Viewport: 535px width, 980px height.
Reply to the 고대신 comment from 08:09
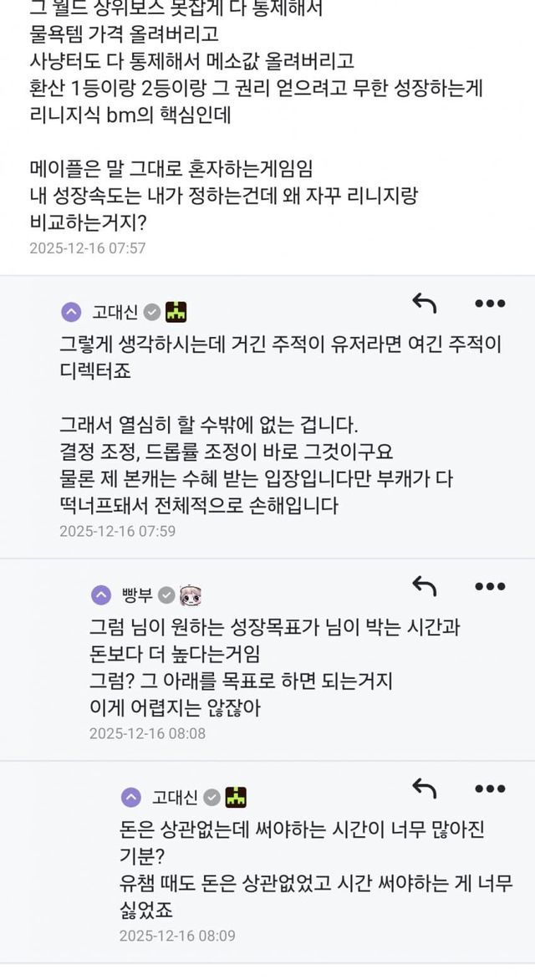(x=425, y=789)
